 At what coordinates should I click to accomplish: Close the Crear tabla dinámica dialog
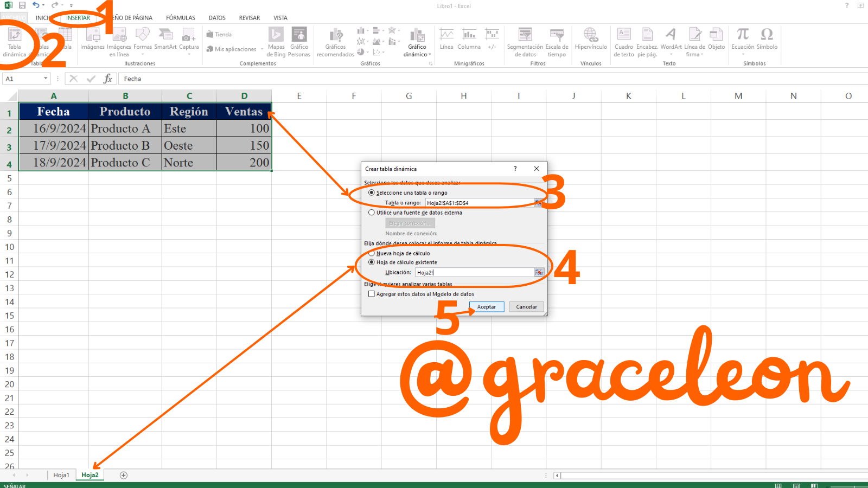pos(537,169)
